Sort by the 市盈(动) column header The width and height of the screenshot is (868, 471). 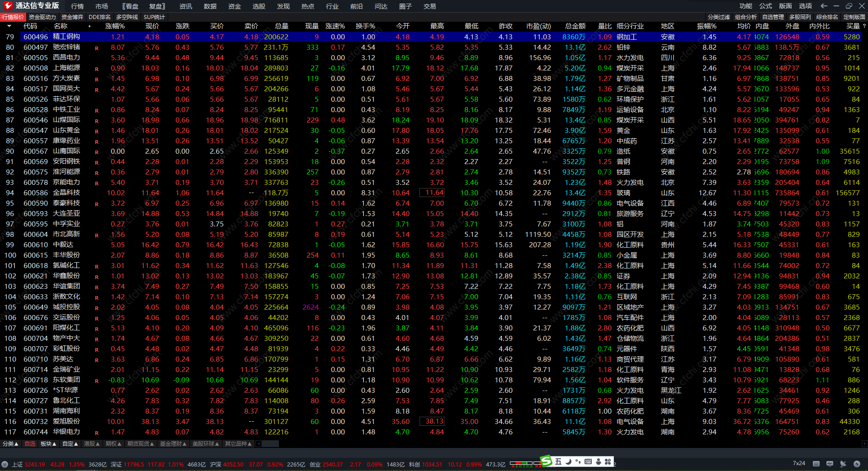(x=538, y=26)
